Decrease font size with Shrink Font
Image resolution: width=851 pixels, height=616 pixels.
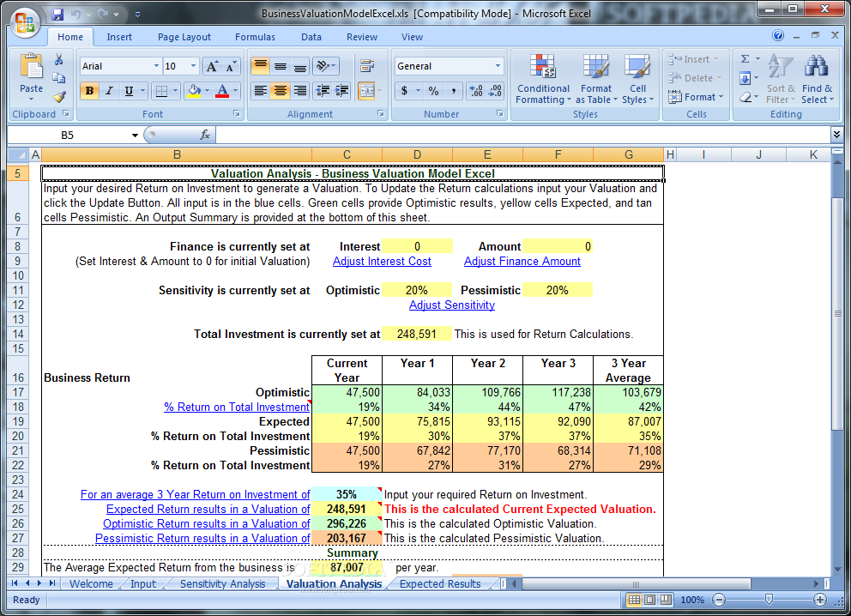pyautogui.click(x=232, y=67)
